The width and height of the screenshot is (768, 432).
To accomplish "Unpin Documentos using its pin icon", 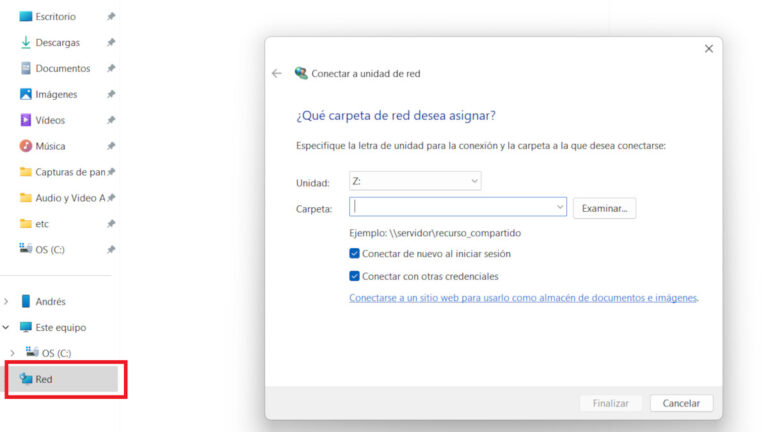I will [111, 68].
